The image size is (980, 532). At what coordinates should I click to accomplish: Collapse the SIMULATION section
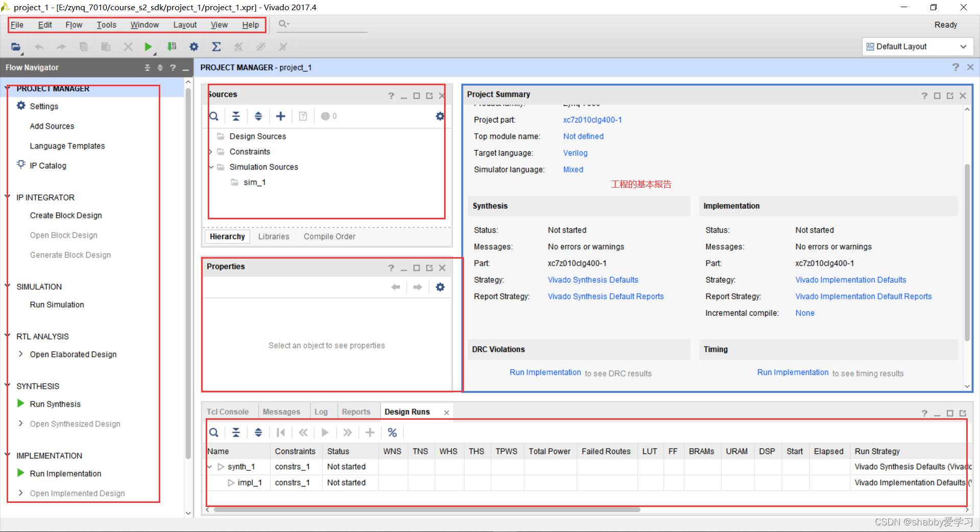(8, 286)
